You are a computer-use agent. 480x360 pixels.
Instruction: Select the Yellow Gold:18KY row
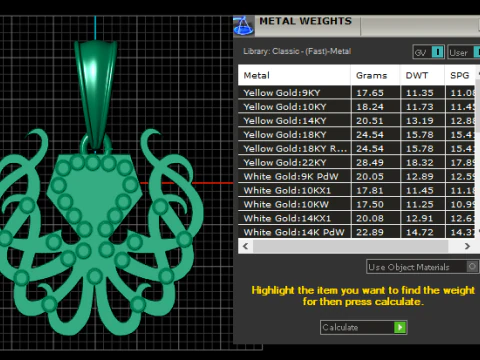pos(357,135)
